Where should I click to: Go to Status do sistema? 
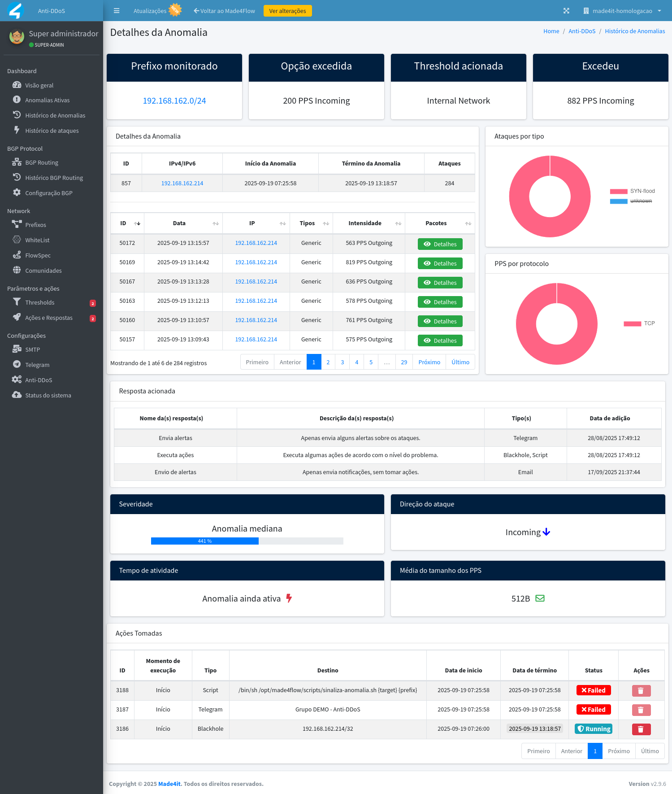coord(48,395)
